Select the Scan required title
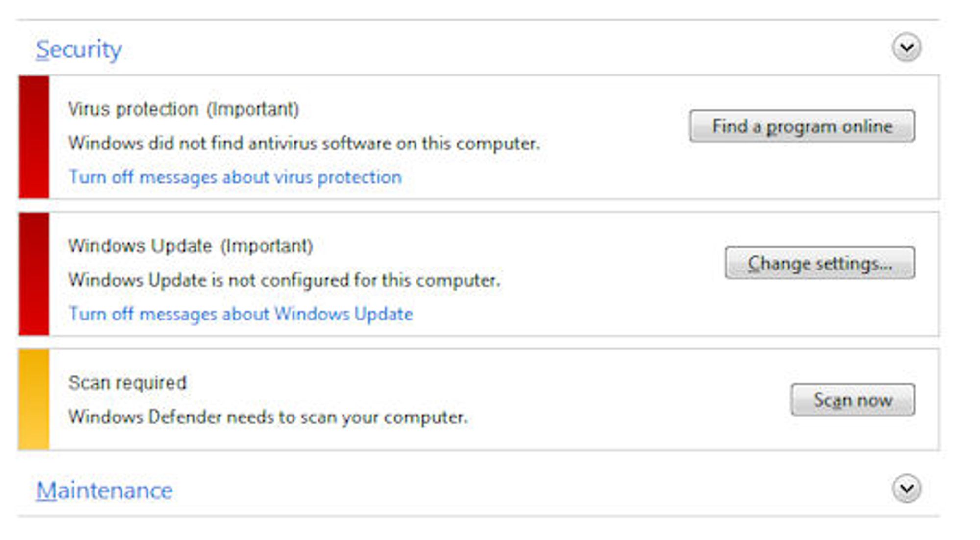The height and width of the screenshot is (540, 980). (x=127, y=383)
